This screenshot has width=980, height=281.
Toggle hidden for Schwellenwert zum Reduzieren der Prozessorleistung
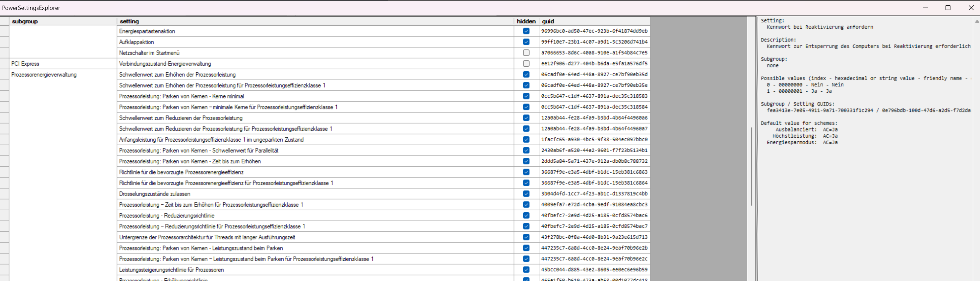point(526,118)
